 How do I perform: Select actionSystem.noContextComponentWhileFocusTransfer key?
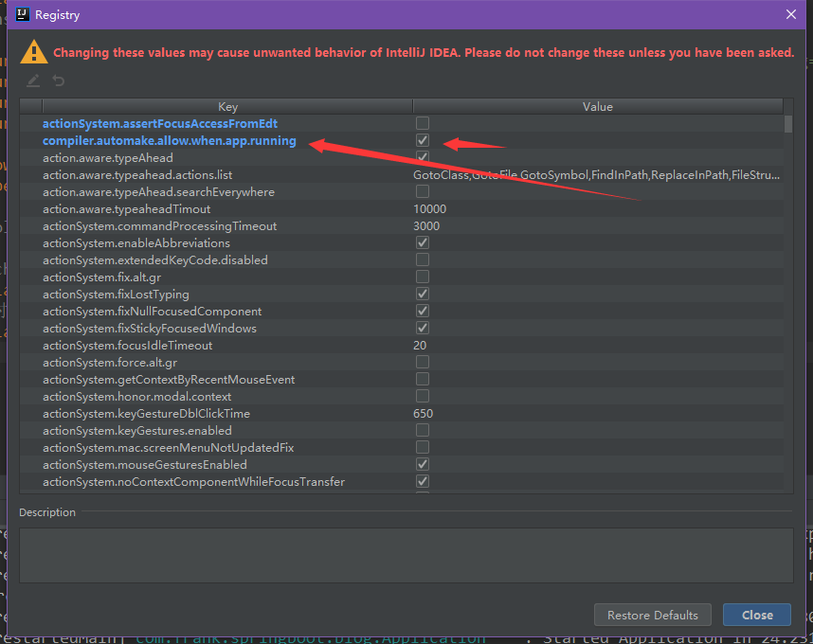(x=193, y=482)
